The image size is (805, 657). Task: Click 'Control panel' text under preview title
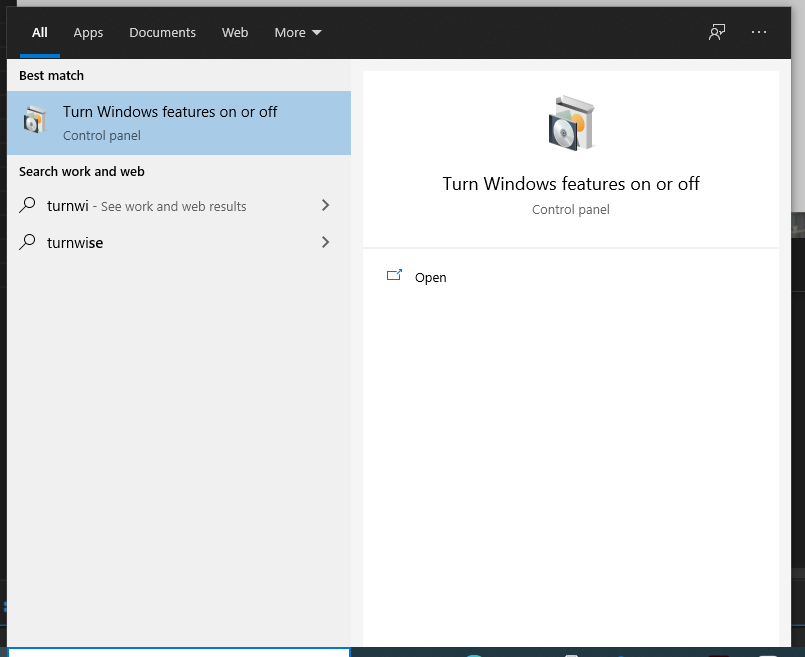pos(571,209)
